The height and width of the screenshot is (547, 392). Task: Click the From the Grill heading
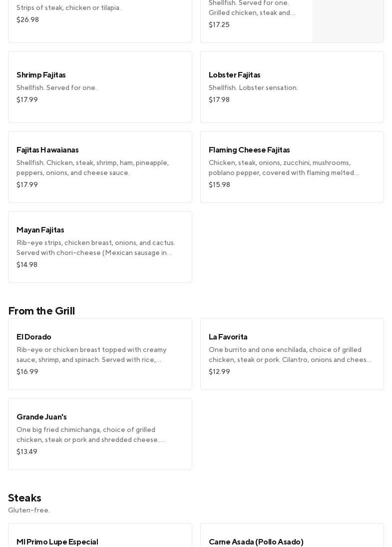(41, 311)
